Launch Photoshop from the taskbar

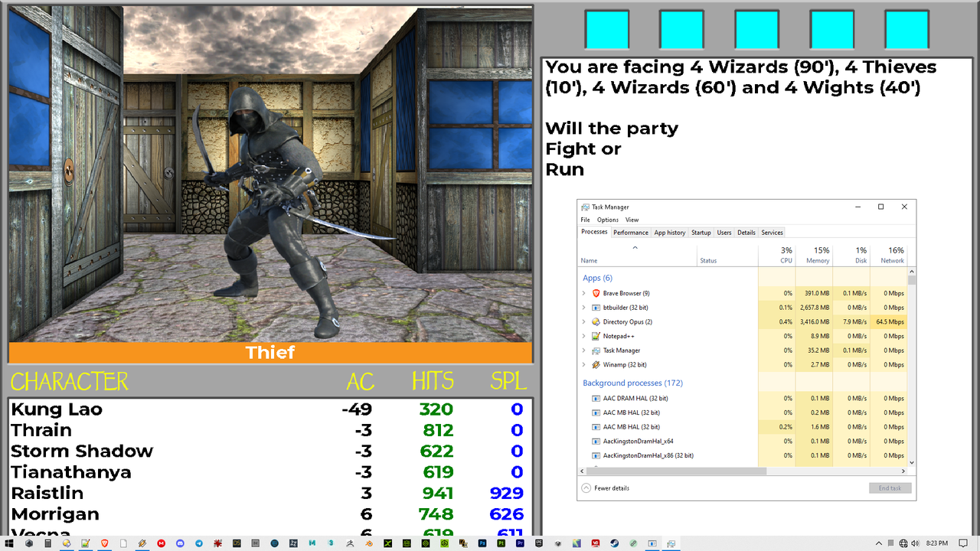482,543
